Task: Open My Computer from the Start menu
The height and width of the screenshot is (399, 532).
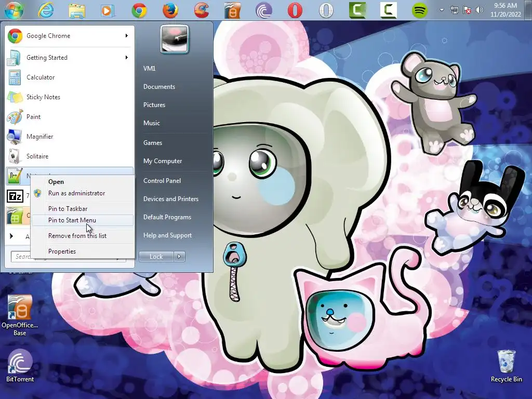Action: (x=163, y=161)
